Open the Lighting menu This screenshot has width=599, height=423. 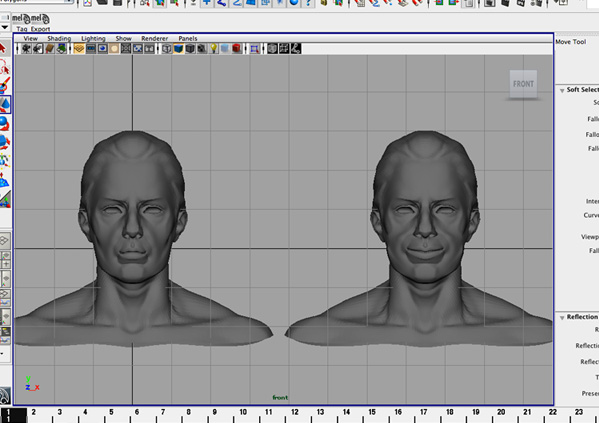(93, 38)
